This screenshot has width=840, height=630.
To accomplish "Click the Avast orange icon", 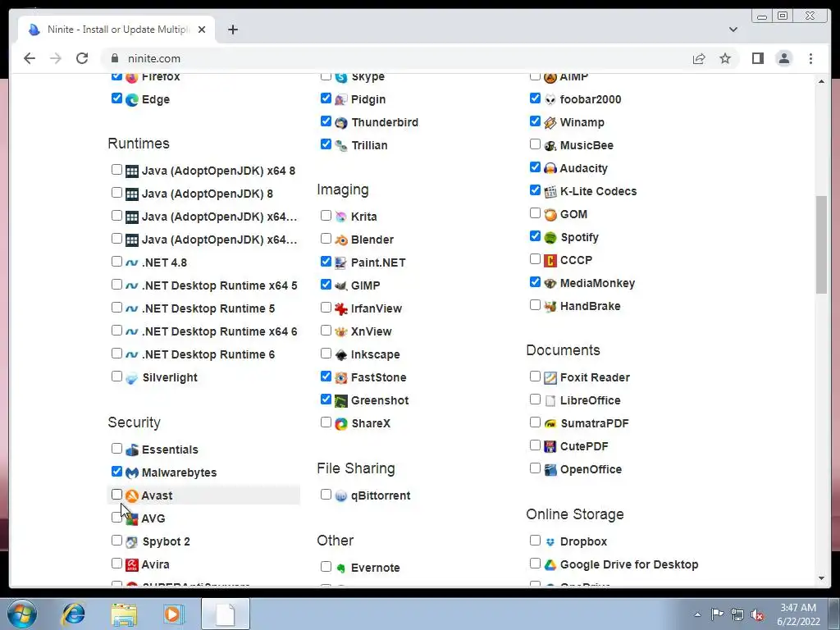I will pyautogui.click(x=132, y=496).
